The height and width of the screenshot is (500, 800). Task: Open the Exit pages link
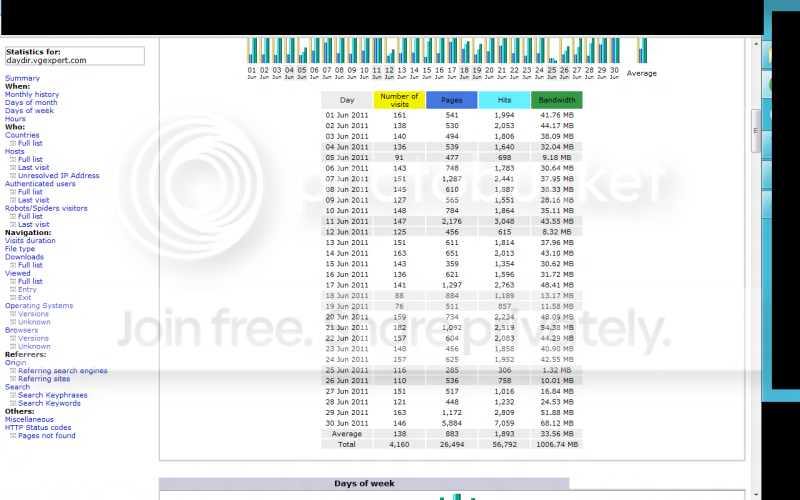pos(24,298)
